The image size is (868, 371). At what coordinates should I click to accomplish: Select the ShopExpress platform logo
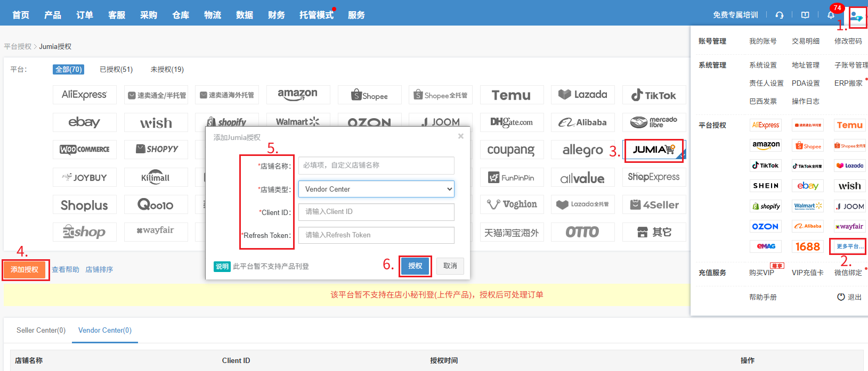click(x=654, y=177)
